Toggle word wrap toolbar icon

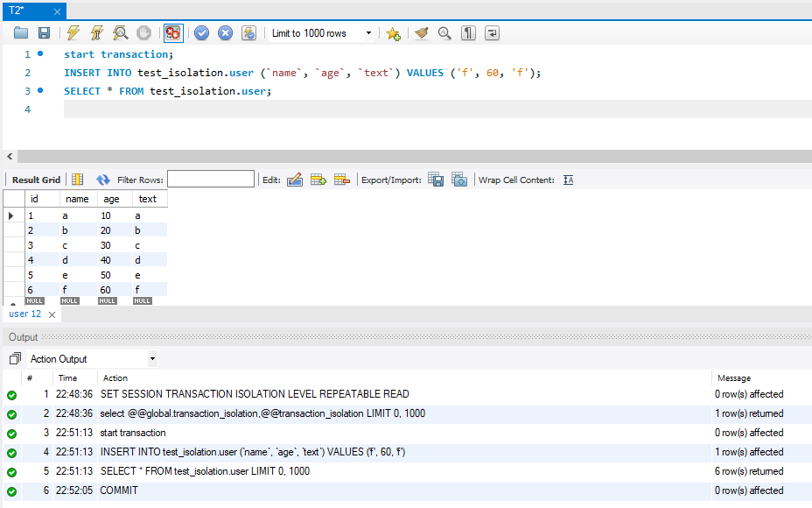tap(492, 33)
